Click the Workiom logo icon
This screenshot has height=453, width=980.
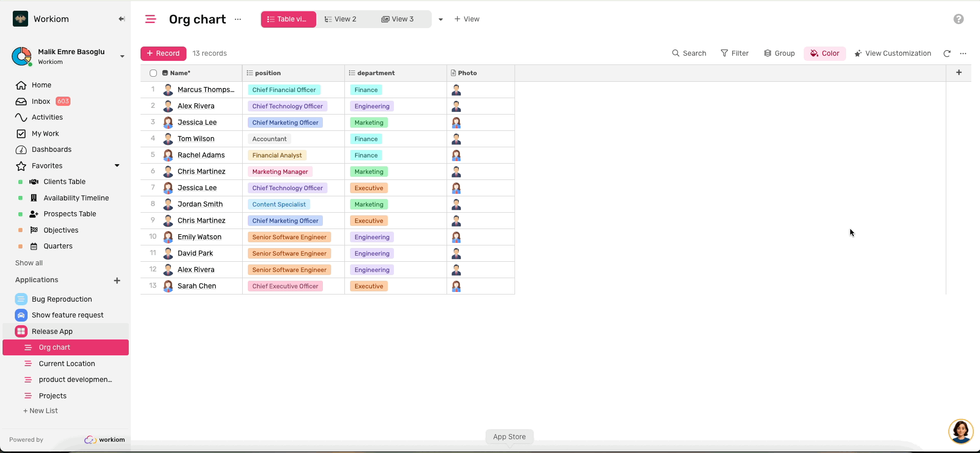(20, 19)
